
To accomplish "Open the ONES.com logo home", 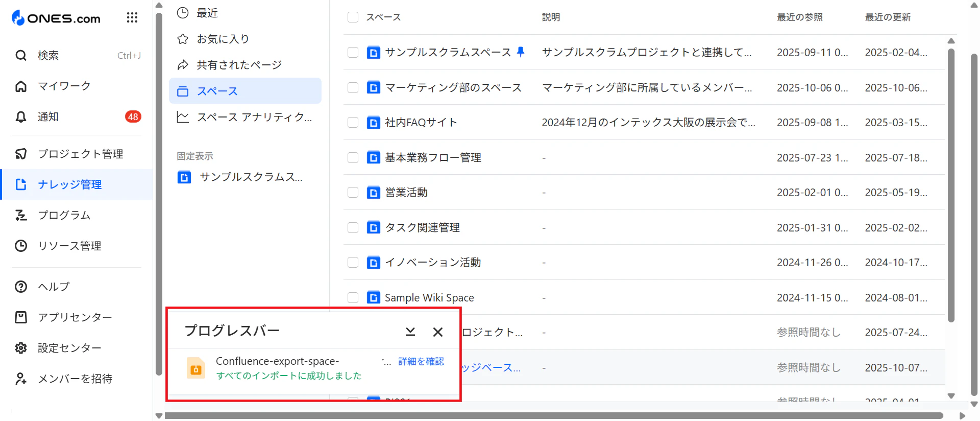I will click(56, 18).
